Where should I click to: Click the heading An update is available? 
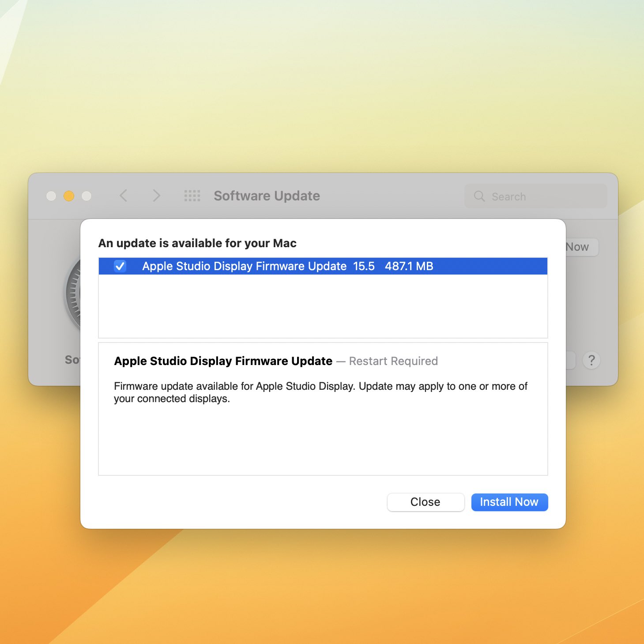pyautogui.click(x=197, y=243)
